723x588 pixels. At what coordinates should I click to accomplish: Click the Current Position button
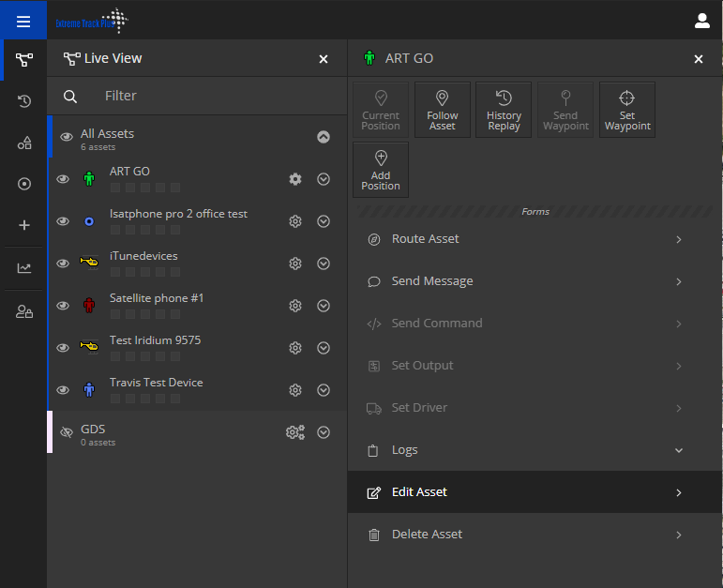381,110
